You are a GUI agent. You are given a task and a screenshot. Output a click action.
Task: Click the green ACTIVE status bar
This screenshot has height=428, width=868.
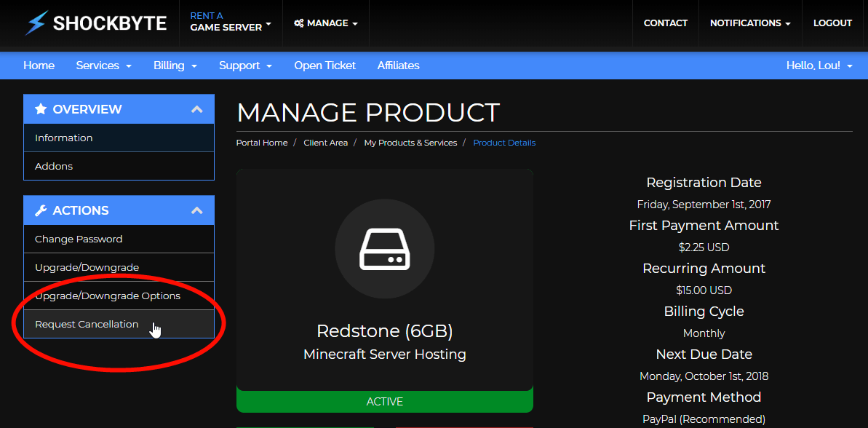(x=385, y=401)
